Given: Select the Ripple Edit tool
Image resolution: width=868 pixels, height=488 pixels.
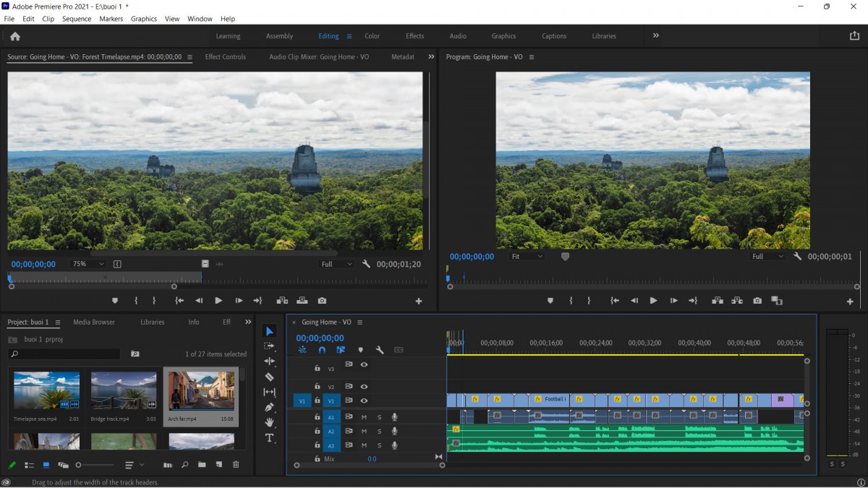Looking at the screenshot, I should (x=270, y=361).
